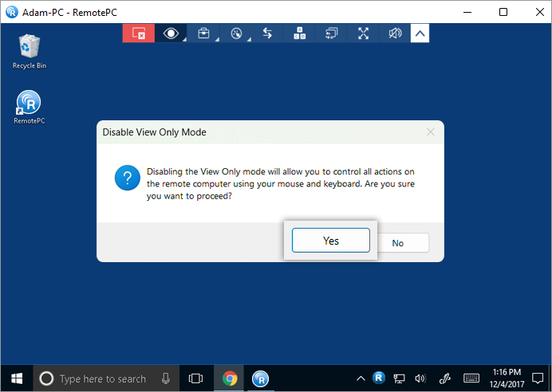Collapse the toolbar with the up chevron
This screenshot has width=552, height=392.
pyautogui.click(x=420, y=33)
